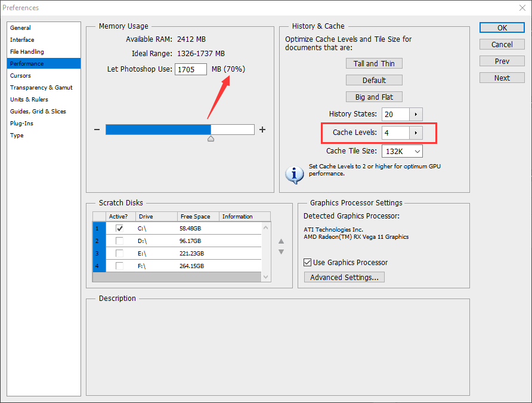Increase memory with the plus icon
Viewport: 532px width, 403px height.
pyautogui.click(x=262, y=130)
